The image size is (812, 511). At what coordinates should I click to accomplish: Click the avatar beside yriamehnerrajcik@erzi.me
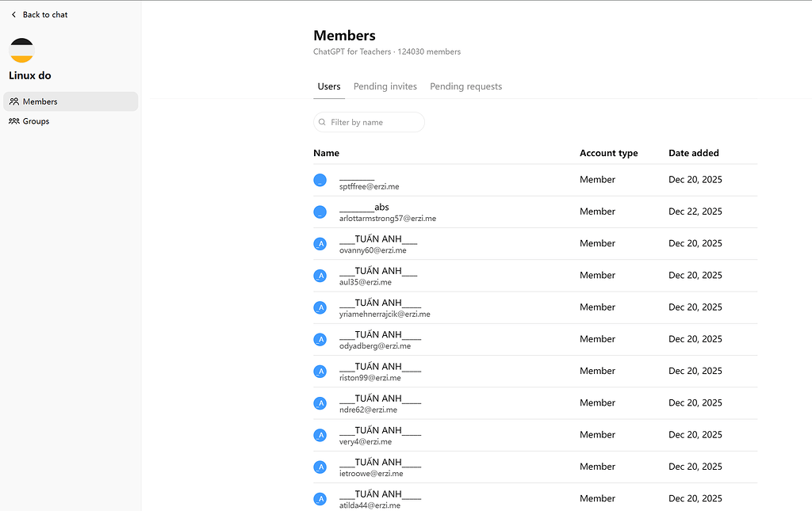point(320,307)
